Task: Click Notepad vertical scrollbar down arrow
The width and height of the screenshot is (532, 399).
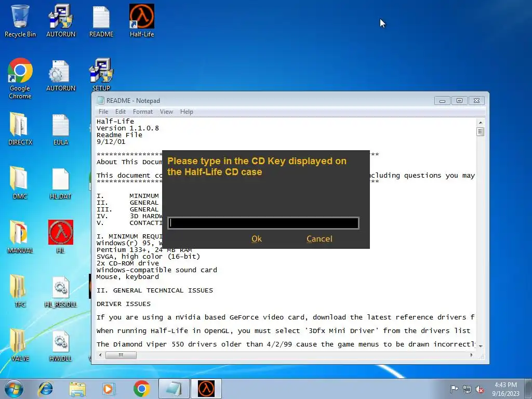Action: click(x=480, y=347)
